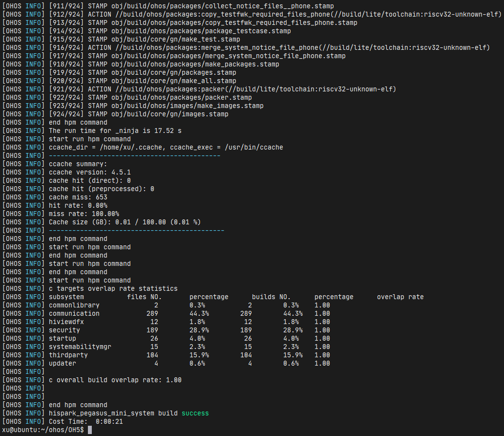Click the first dashed separator line above ccache summary
Viewport: 504px width, 436px height.
pos(135,156)
